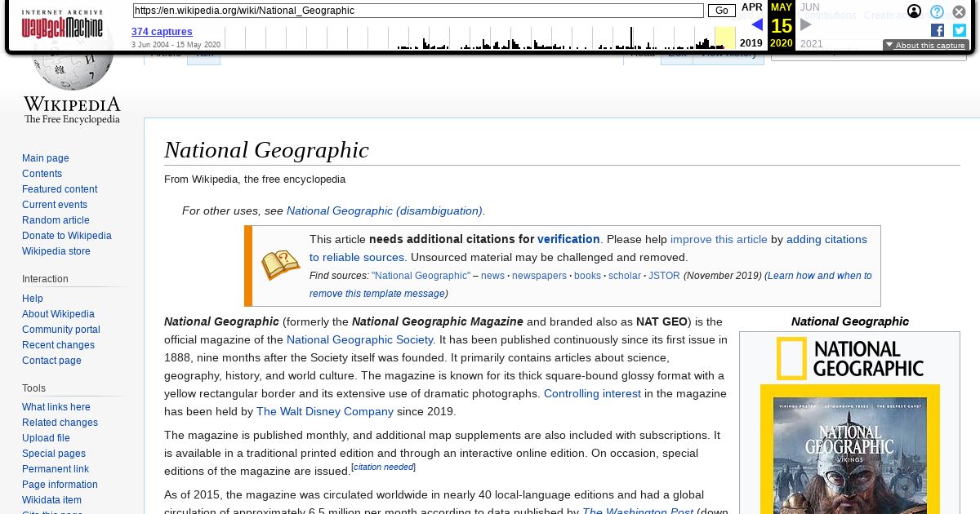Expand the About this capture dropdown

click(x=924, y=46)
